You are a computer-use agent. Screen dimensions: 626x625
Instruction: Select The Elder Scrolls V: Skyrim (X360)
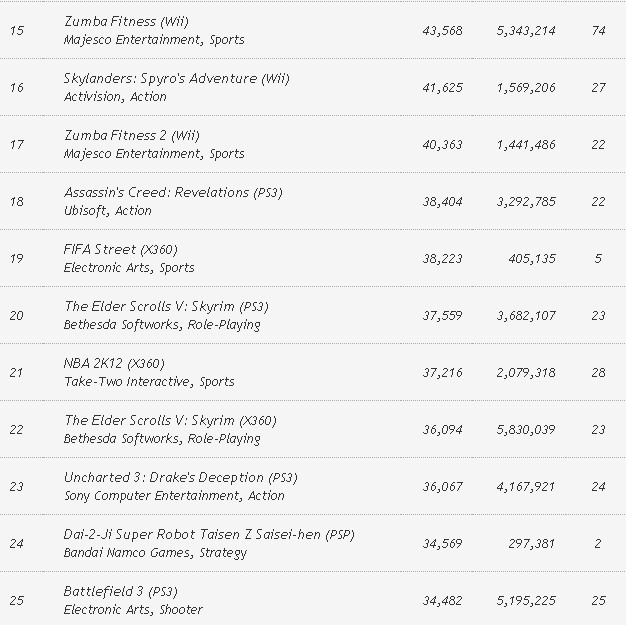click(x=170, y=420)
